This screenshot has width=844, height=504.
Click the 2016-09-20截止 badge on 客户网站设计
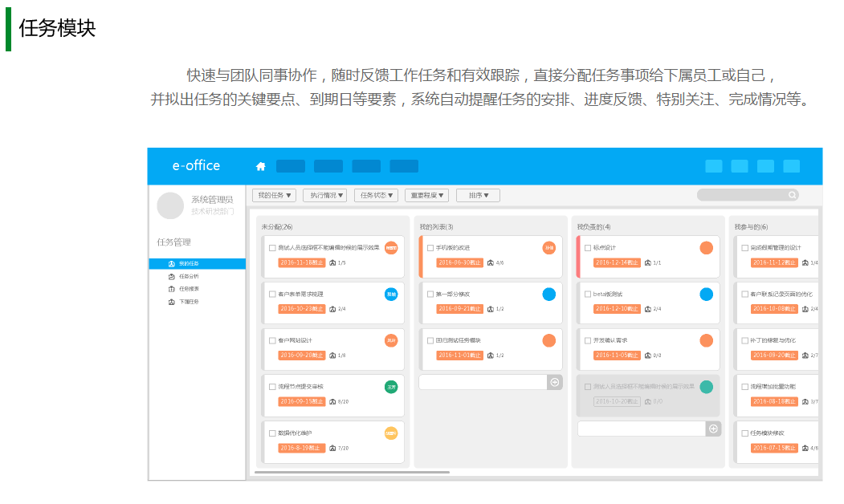[x=302, y=355]
